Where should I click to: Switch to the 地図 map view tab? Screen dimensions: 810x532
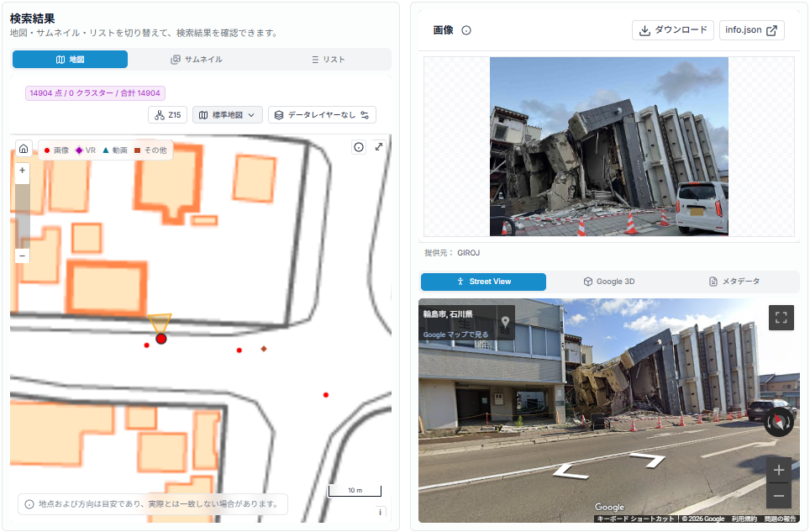click(x=70, y=60)
